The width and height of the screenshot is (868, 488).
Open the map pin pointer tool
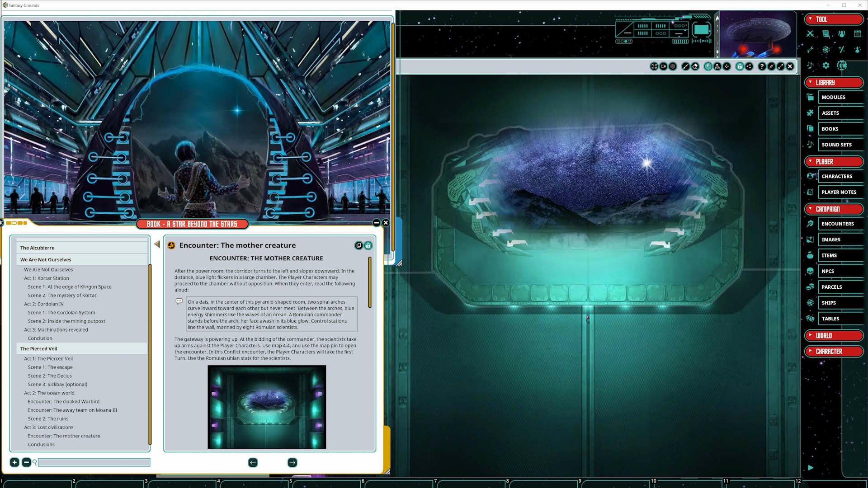(x=708, y=66)
